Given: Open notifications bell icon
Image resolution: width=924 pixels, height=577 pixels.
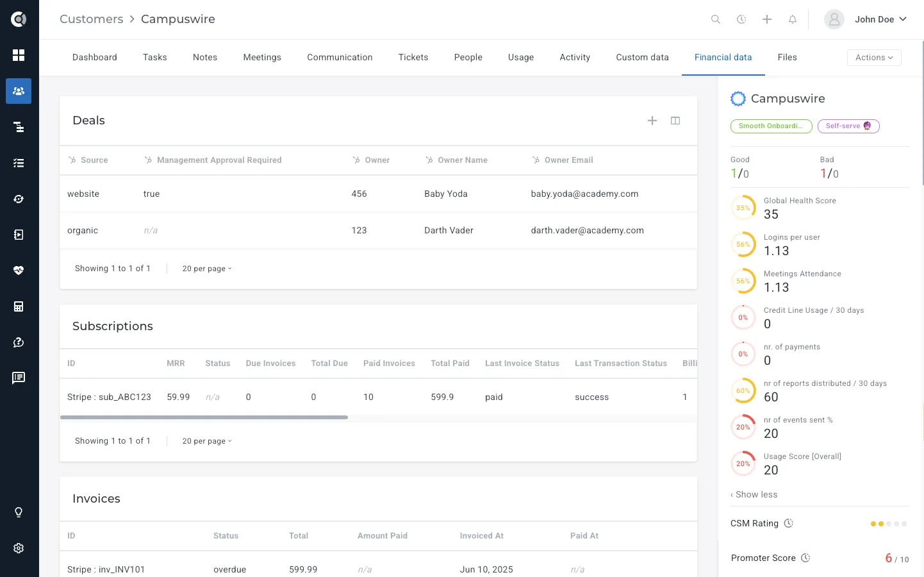Looking at the screenshot, I should [x=793, y=19].
